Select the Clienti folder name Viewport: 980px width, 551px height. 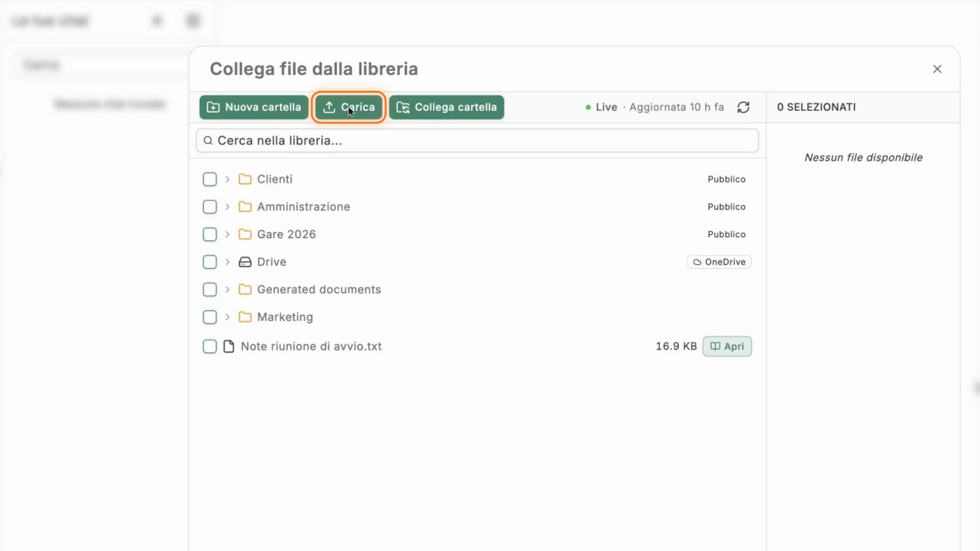click(x=275, y=179)
